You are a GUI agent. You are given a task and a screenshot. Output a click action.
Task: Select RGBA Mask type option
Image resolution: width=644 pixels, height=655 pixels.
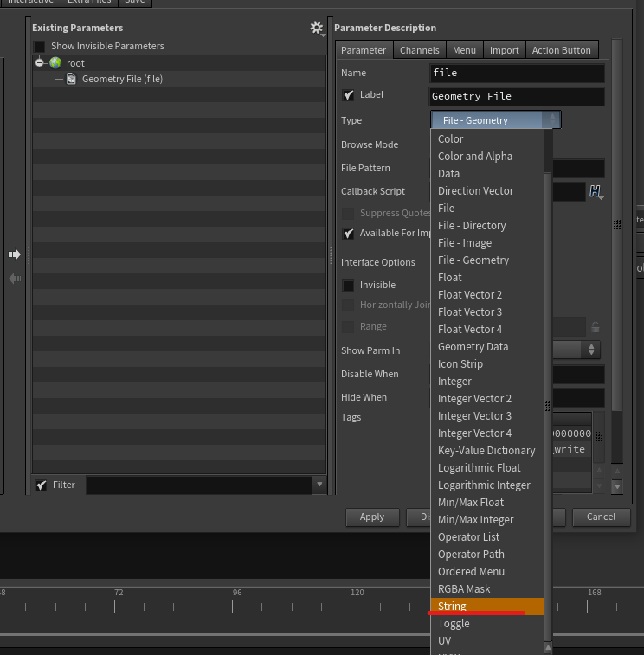487,589
